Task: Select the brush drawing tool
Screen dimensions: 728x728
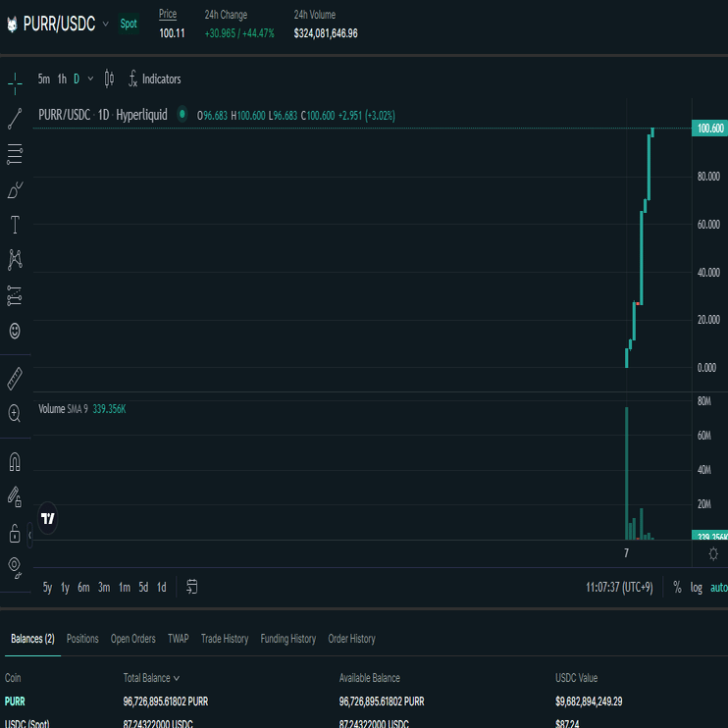Action: [15, 190]
